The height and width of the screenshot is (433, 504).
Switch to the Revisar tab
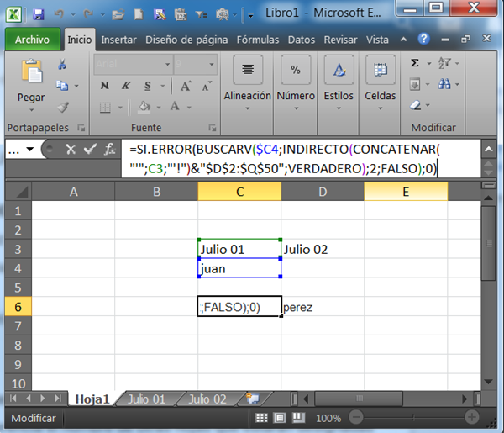point(340,40)
